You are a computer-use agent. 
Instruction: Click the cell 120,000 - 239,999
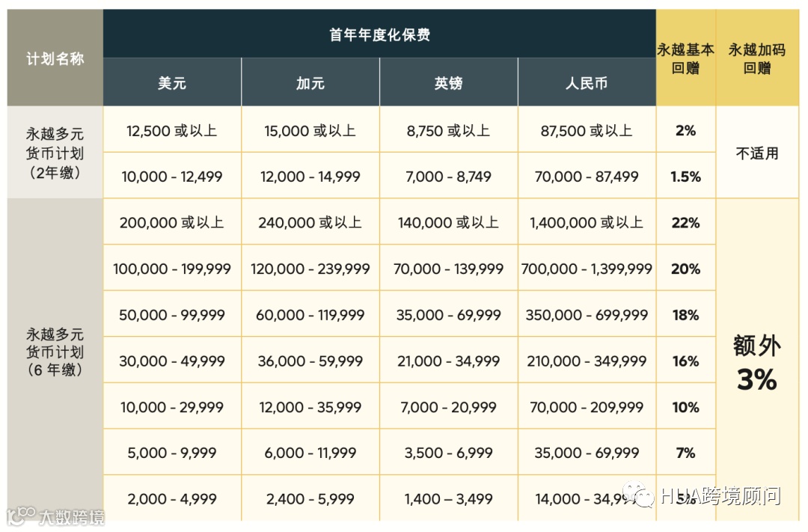[310, 268]
